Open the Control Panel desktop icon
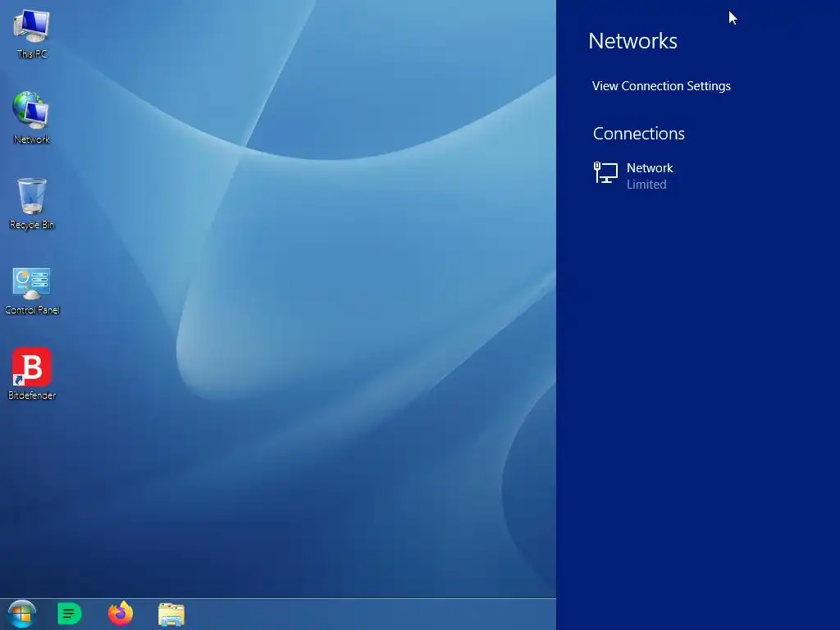The width and height of the screenshot is (840, 630). pos(32,290)
